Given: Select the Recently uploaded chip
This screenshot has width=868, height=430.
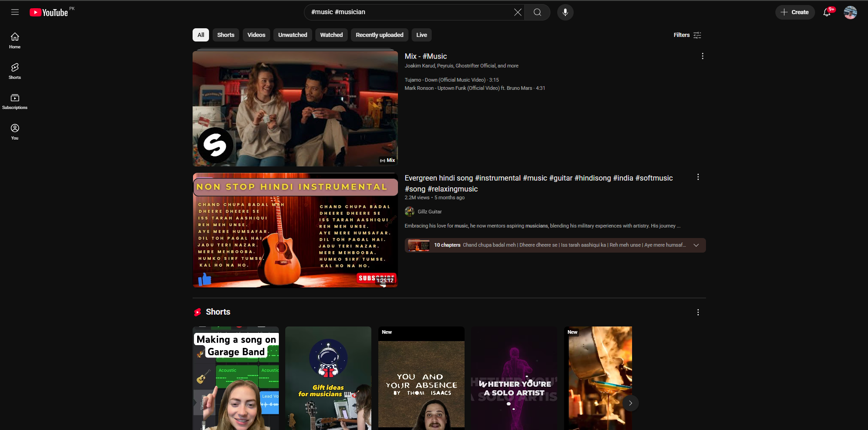Looking at the screenshot, I should coord(380,35).
